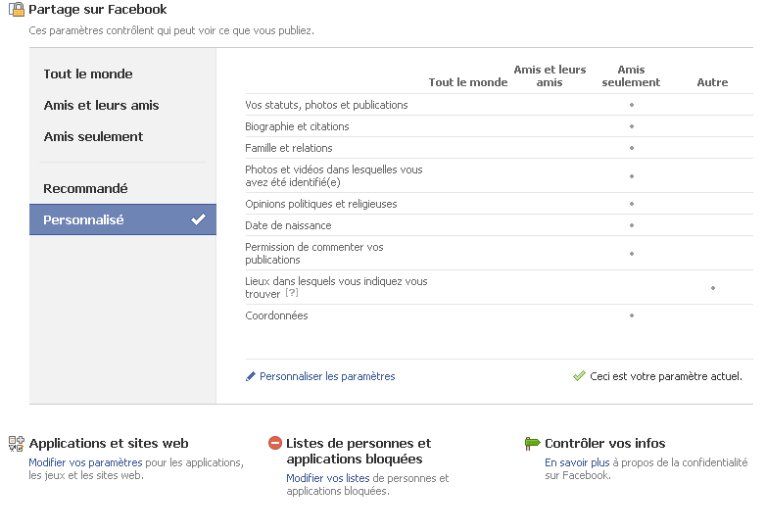Click the pencil icon next to Personnaliser les paramètres
The height and width of the screenshot is (532, 766).
coord(250,376)
